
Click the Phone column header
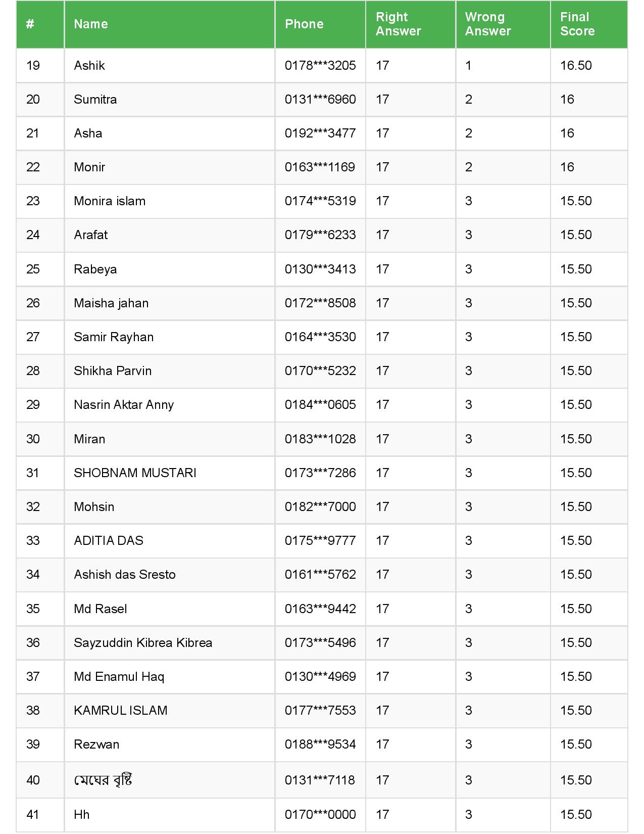[x=304, y=24]
